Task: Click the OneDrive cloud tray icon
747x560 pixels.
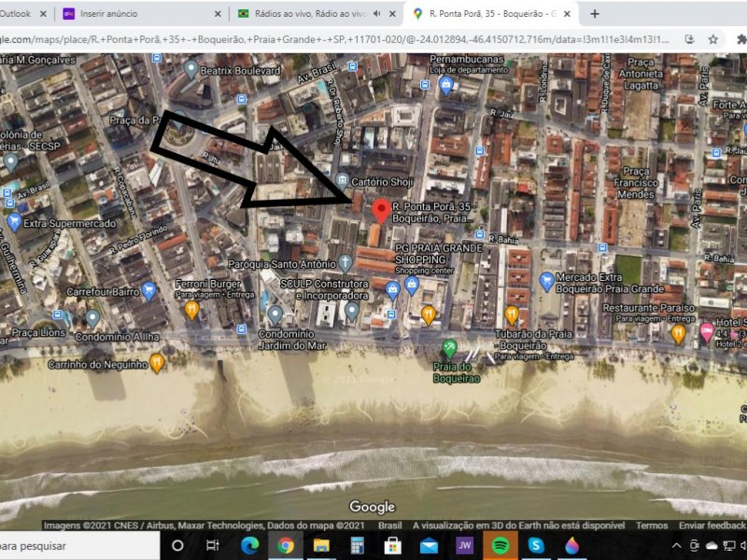Action: tap(712, 546)
